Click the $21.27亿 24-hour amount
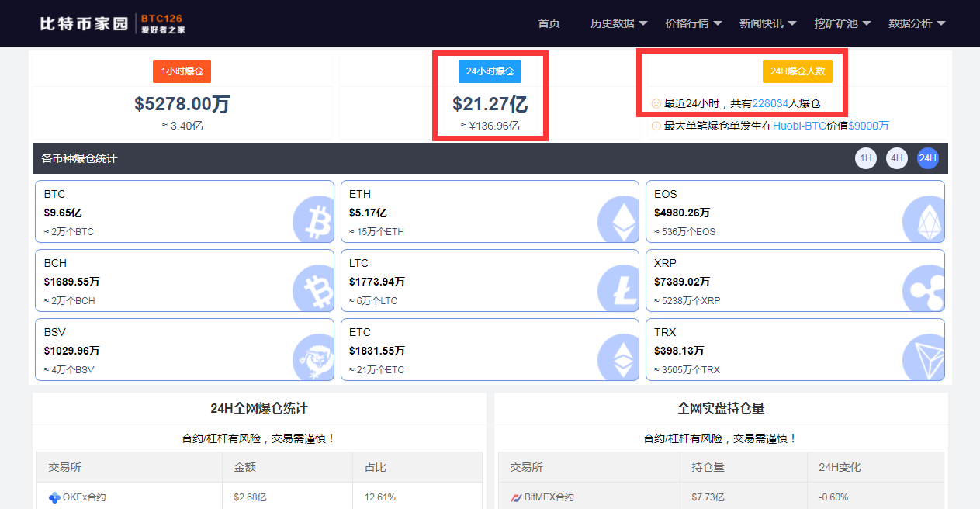This screenshot has width=980, height=509. tap(490, 104)
